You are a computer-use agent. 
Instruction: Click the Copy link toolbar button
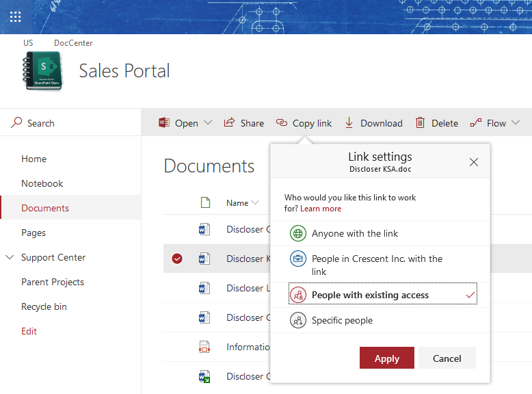[304, 122]
